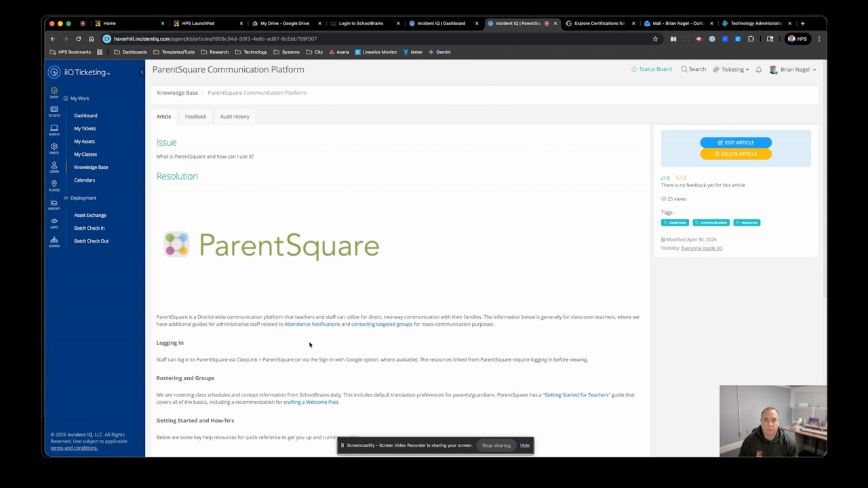
Task: Open the HPS Bookmarks bookmark
Action: pos(71,52)
